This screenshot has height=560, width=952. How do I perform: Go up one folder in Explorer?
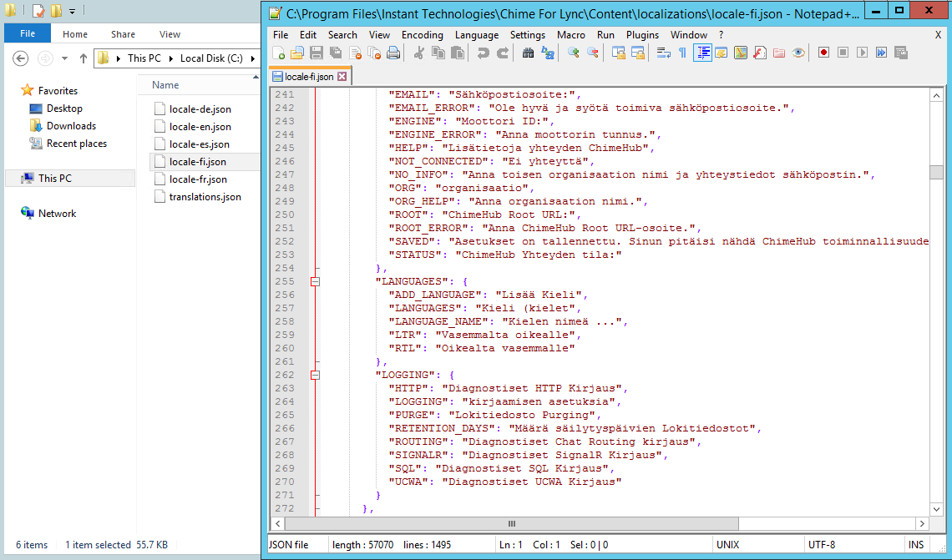tap(84, 58)
